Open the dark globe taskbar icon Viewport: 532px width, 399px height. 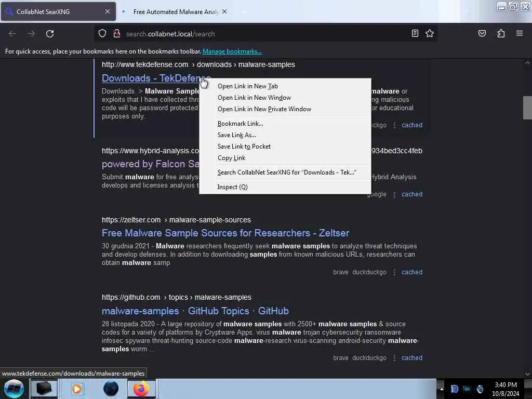[111, 389]
